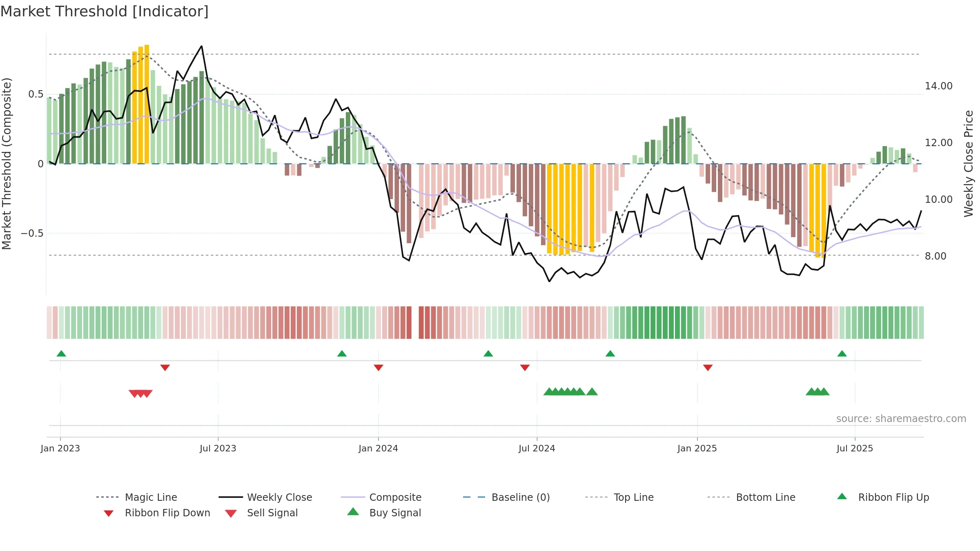The image size is (980, 551).
Task: Click the −0.5 composite axis label
Action: tap(32, 233)
